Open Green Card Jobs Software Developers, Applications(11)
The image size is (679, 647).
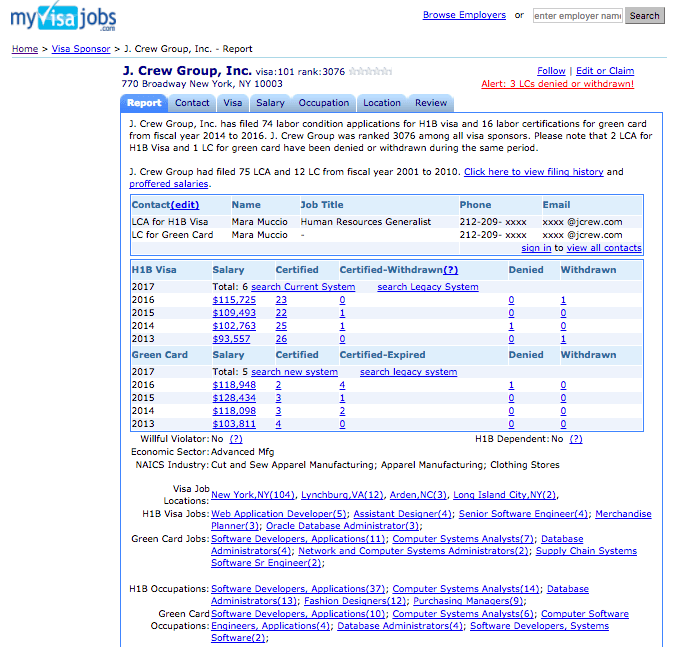(298, 539)
